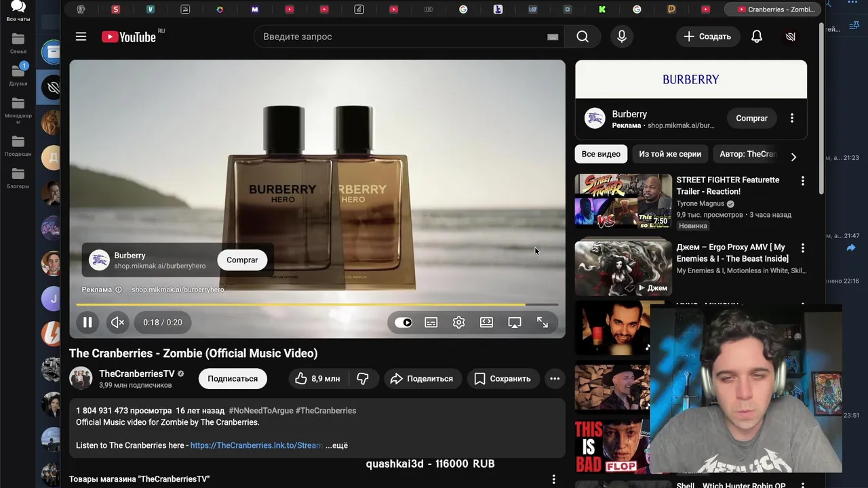The image size is (868, 488).
Task: Open the Tyrone Magnus channel name
Action: [x=701, y=203]
